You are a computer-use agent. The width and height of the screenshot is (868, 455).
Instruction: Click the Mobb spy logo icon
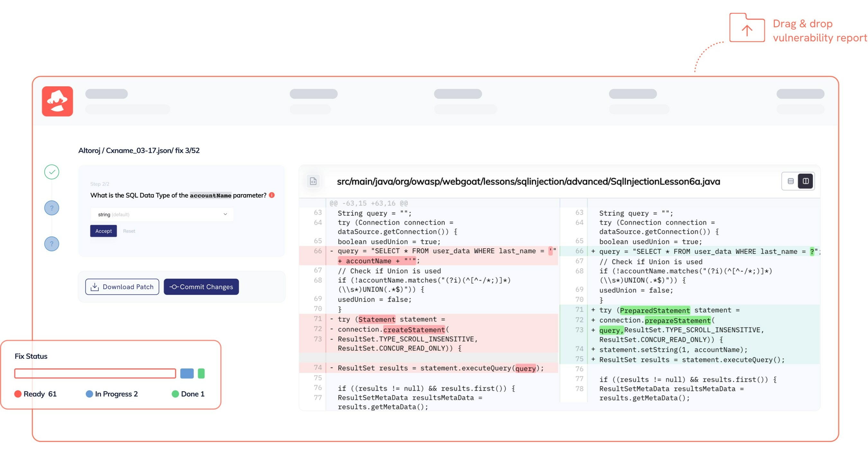click(57, 101)
